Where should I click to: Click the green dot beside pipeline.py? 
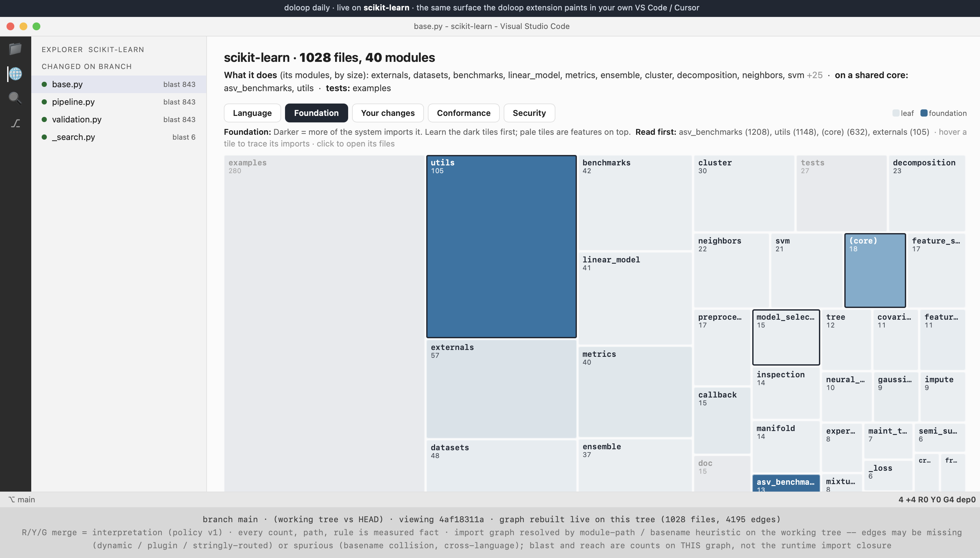[x=45, y=102]
